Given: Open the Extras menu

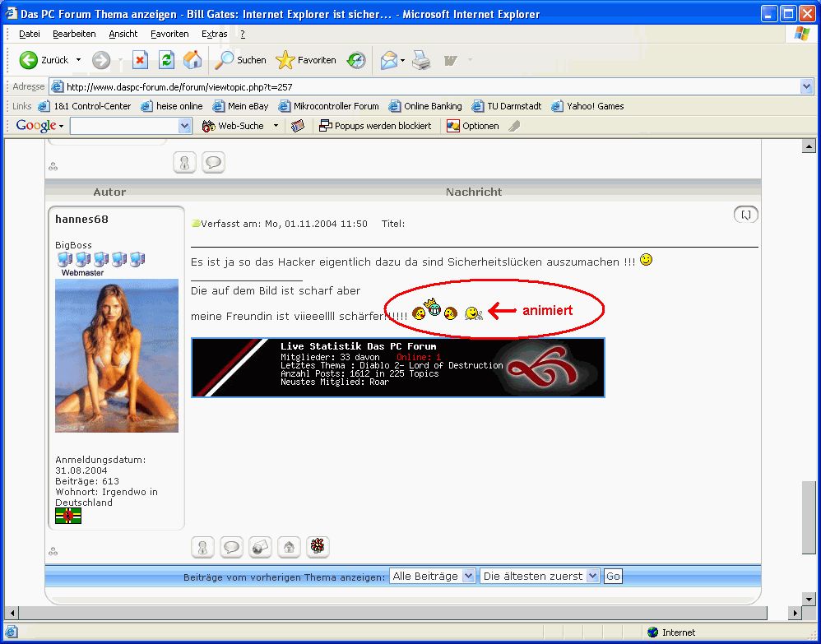Looking at the screenshot, I should click(214, 34).
